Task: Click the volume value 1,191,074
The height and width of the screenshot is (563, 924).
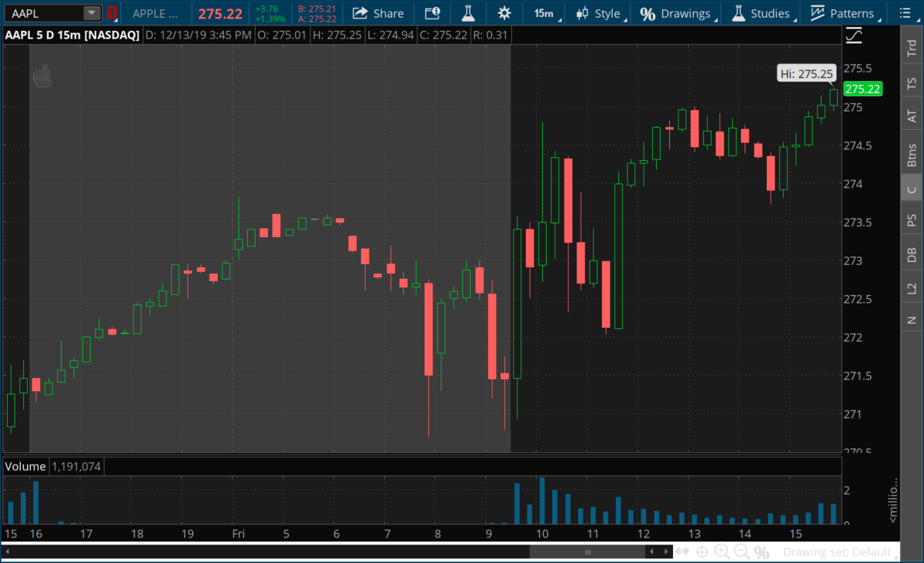Action: click(76, 466)
